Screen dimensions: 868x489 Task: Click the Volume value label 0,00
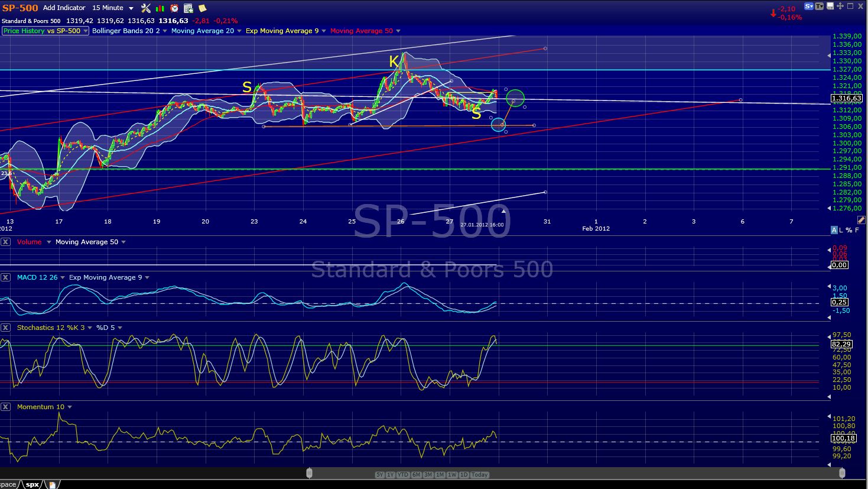coord(840,265)
